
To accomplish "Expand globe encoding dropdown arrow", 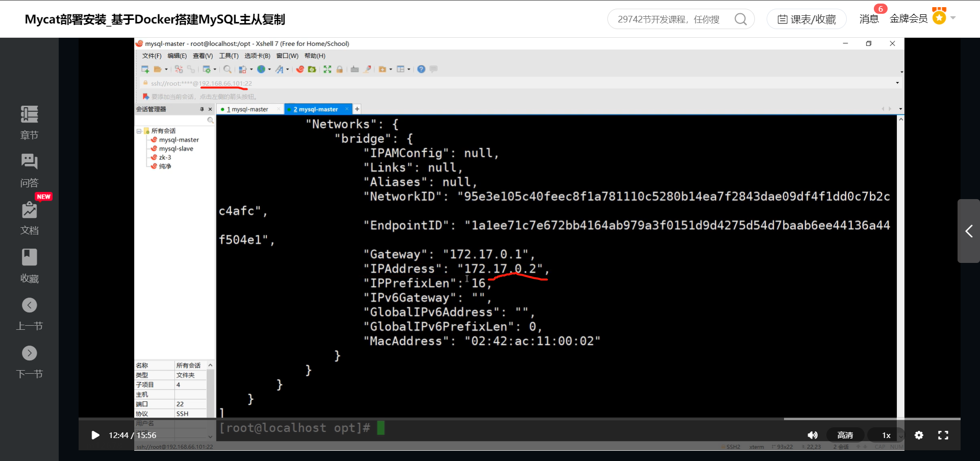I will (x=269, y=69).
